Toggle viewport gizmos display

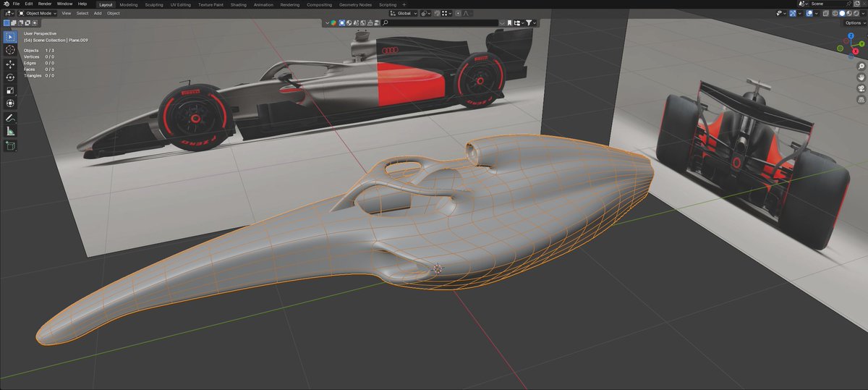(793, 13)
